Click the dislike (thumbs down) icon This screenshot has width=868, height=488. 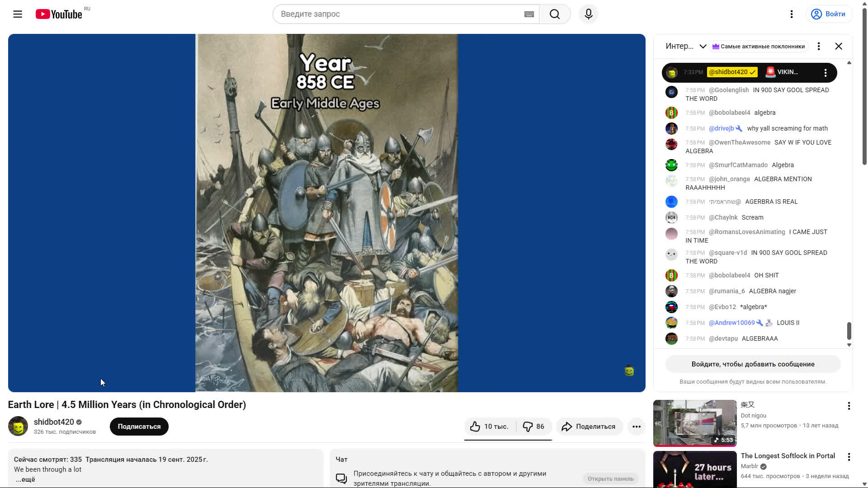click(x=527, y=426)
